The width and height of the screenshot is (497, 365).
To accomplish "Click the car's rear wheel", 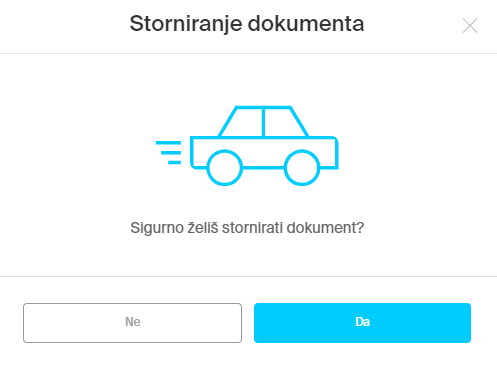I will 225,167.
